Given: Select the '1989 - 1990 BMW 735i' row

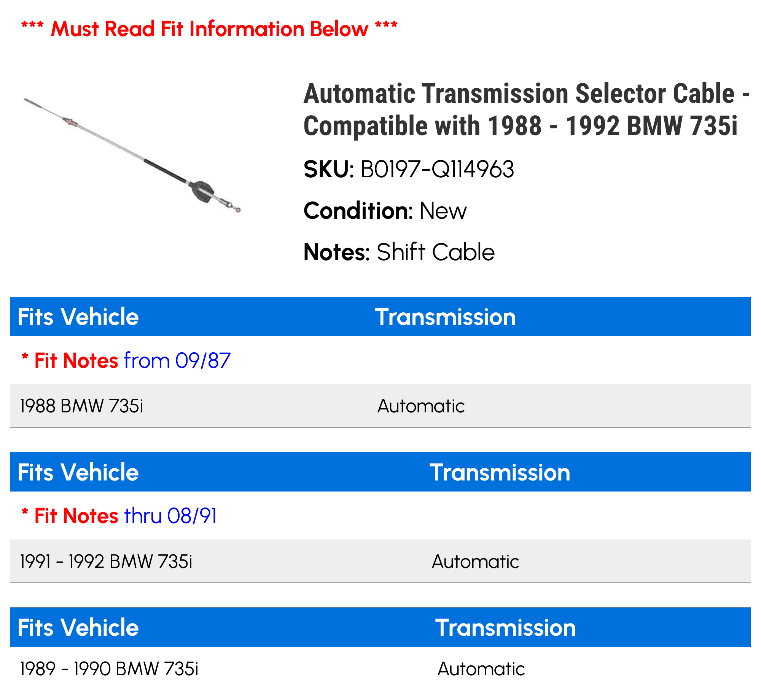Looking at the screenshot, I should pyautogui.click(x=380, y=668).
